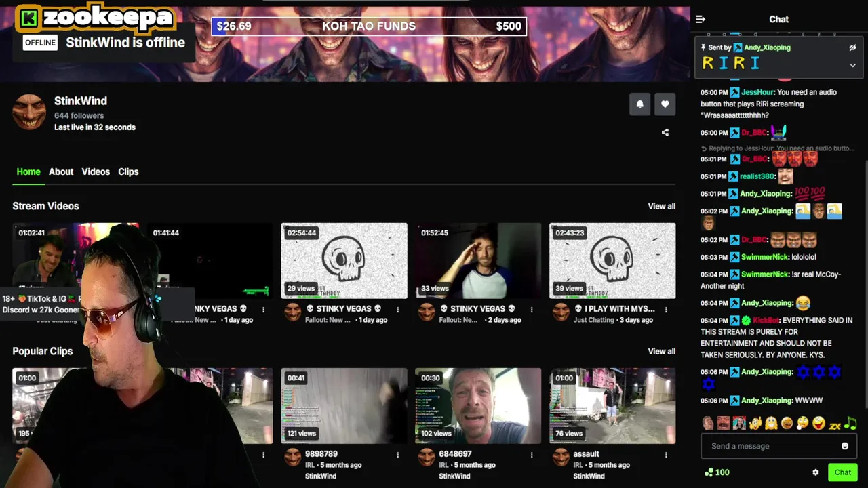Open the 02:54:44 STINKY VEGAS video thumbnail
The image size is (868, 488).
(x=344, y=260)
